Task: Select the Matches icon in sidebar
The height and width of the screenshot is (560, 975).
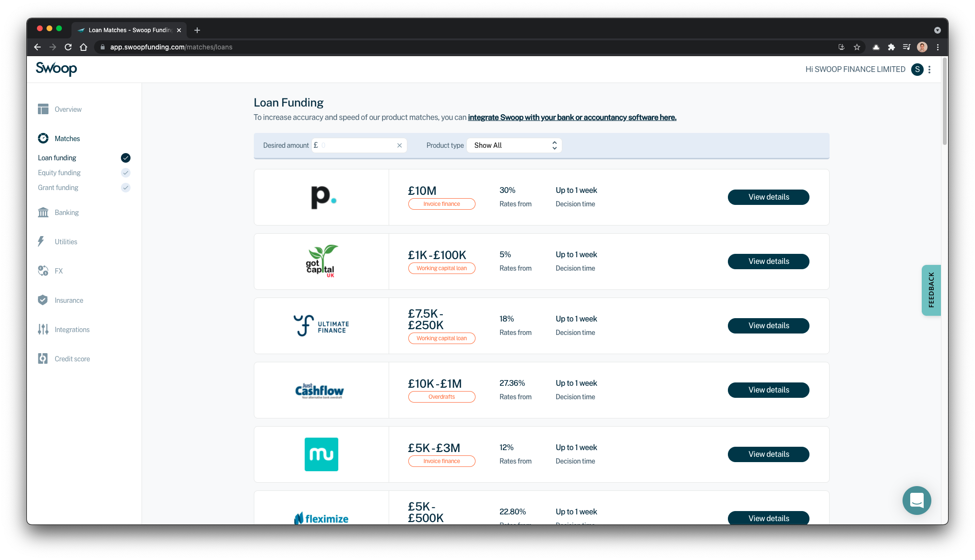Action: coord(43,138)
